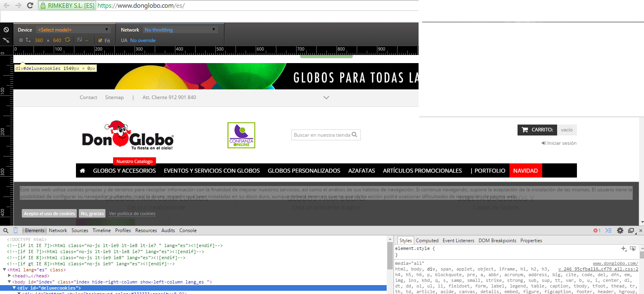
Task: Reload the page in browser toolbar
Action: (x=30, y=6)
